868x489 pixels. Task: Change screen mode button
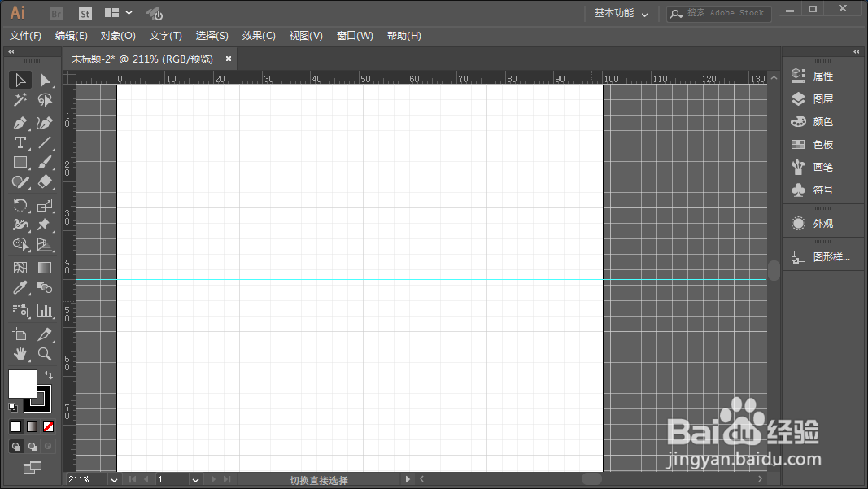click(32, 467)
